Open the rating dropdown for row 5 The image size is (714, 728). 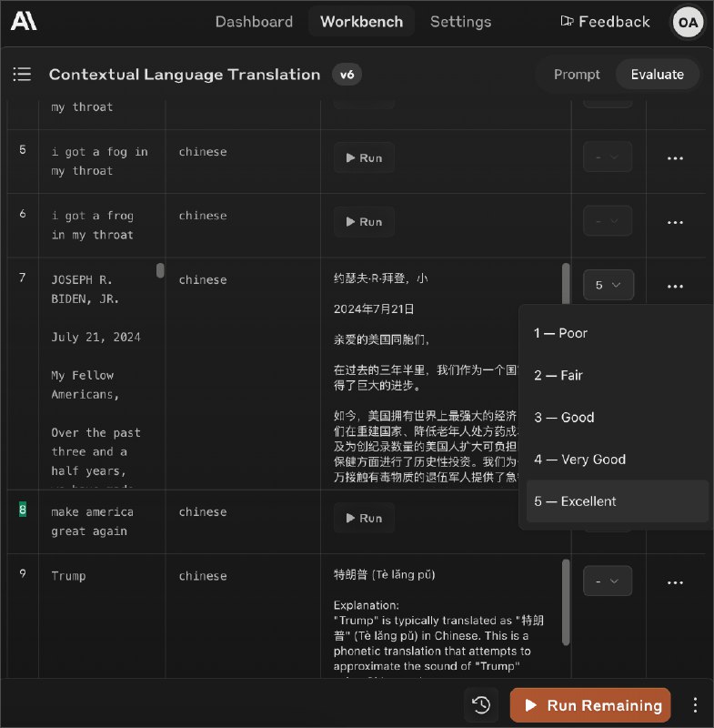[x=608, y=157]
